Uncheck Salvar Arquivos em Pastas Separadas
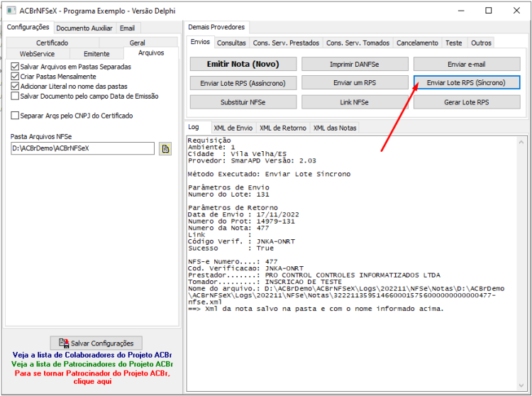Image resolution: width=532 pixels, height=396 pixels. pos(15,67)
